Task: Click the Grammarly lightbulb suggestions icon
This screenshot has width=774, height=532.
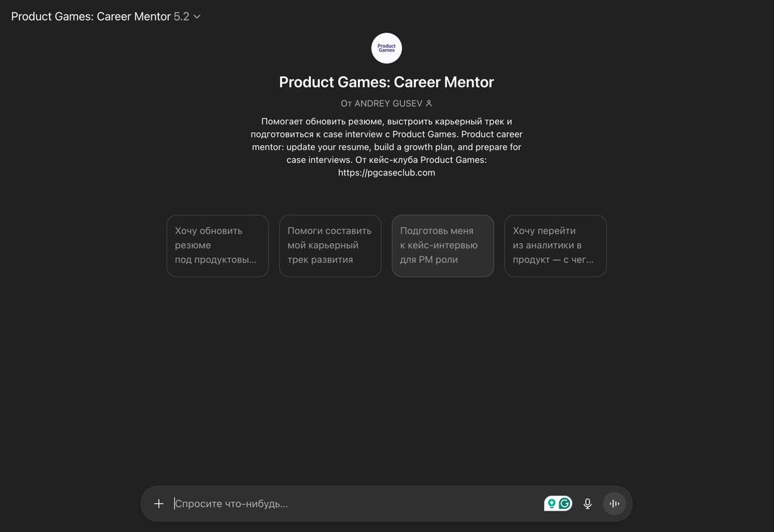Action: click(551, 504)
